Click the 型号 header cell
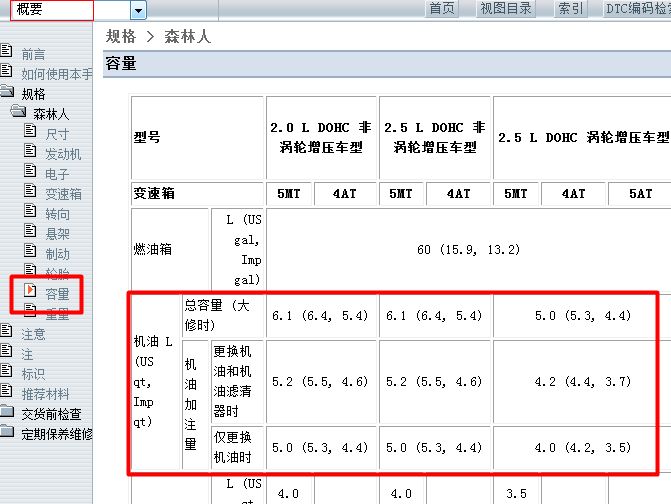Screen dimensions: 671x504 pyautogui.click(x=197, y=137)
